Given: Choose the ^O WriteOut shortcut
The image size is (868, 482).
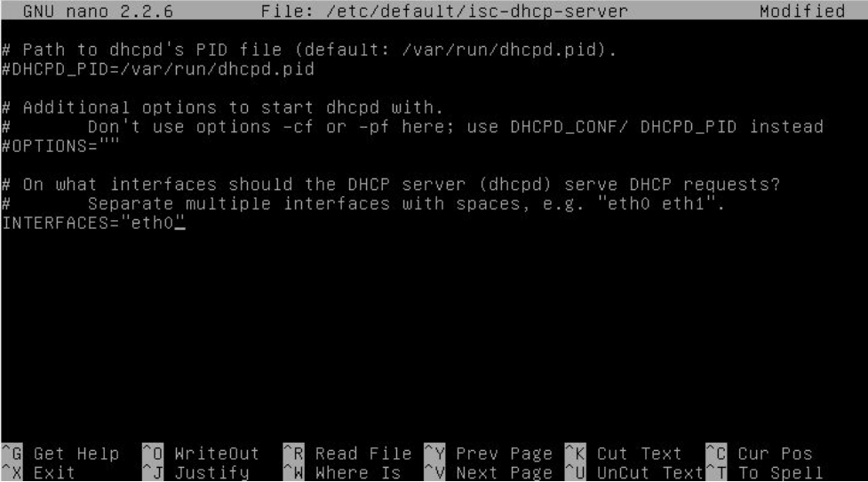Looking at the screenshot, I should [201, 454].
